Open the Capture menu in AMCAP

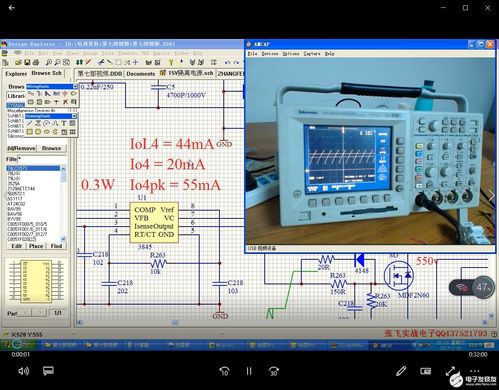coord(312,54)
